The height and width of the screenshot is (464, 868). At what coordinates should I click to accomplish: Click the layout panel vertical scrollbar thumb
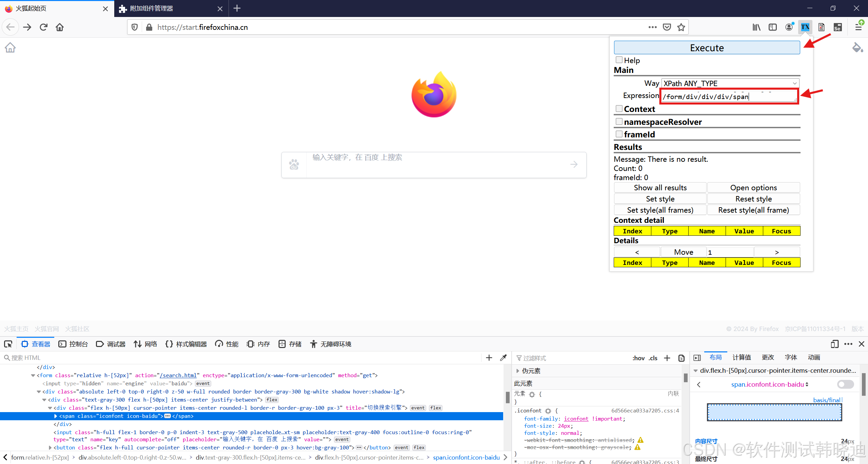(864, 384)
